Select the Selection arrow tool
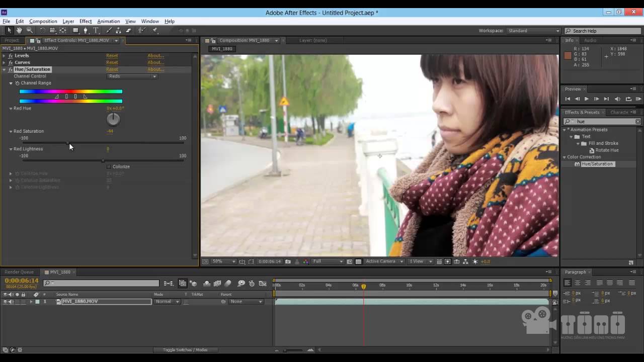644x362 pixels. pyautogui.click(x=9, y=30)
